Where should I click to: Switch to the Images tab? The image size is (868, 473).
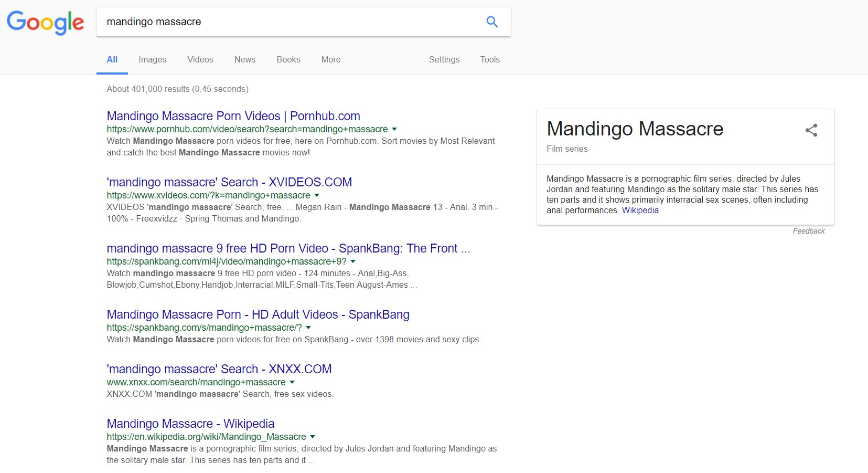153,60
